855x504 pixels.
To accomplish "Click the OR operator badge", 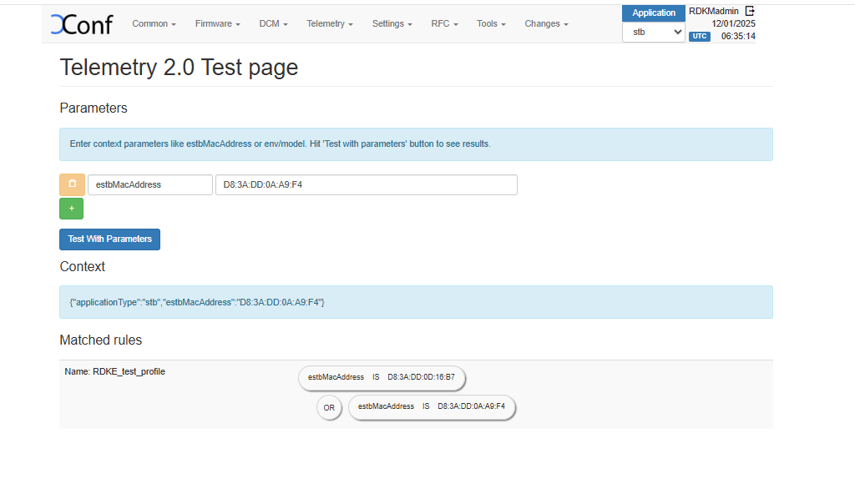I will pos(329,408).
